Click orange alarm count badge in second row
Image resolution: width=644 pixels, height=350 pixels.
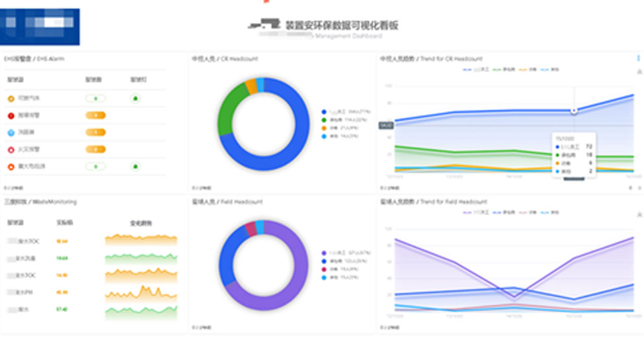click(96, 116)
